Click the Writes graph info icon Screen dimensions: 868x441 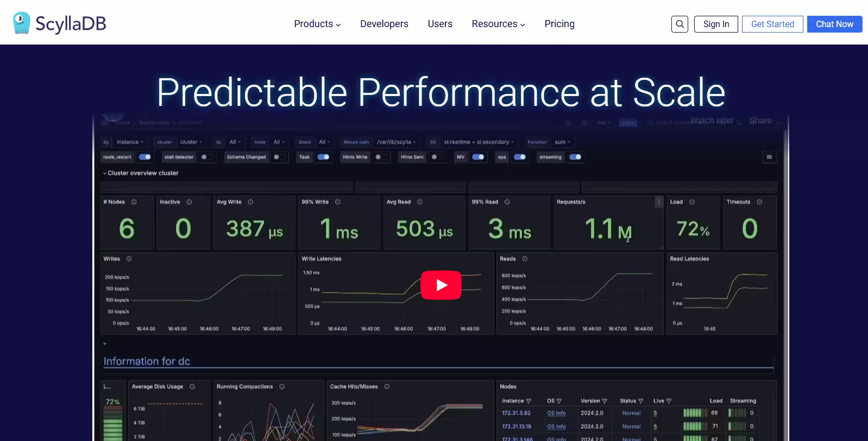pos(129,259)
